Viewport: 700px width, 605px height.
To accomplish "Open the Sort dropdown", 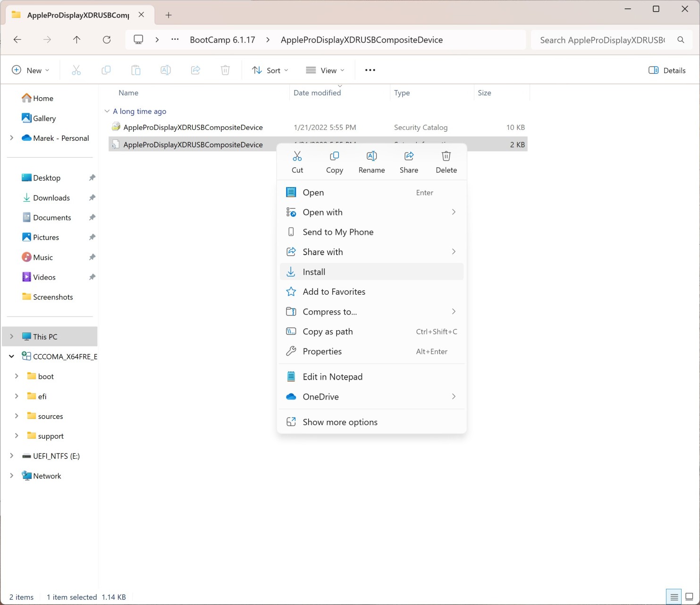I will point(270,70).
